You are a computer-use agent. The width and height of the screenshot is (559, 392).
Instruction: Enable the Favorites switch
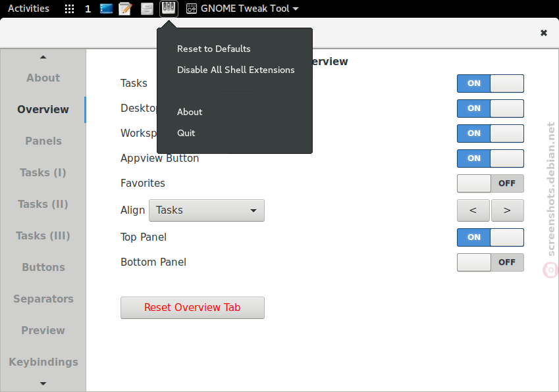click(x=490, y=184)
